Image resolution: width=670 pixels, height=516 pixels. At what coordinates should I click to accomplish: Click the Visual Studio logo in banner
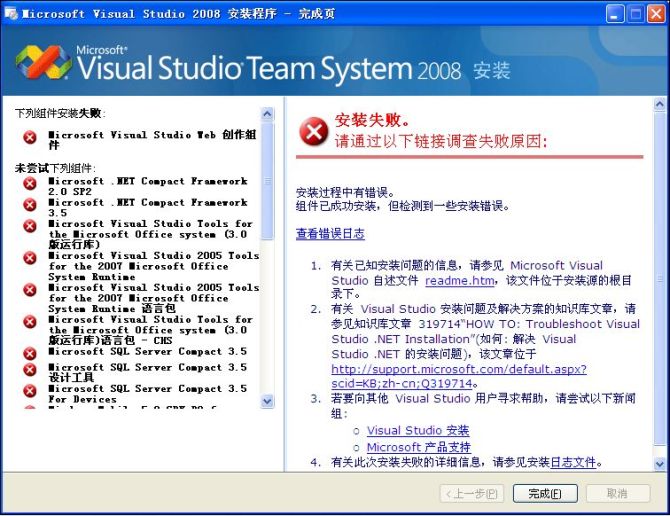(43, 63)
